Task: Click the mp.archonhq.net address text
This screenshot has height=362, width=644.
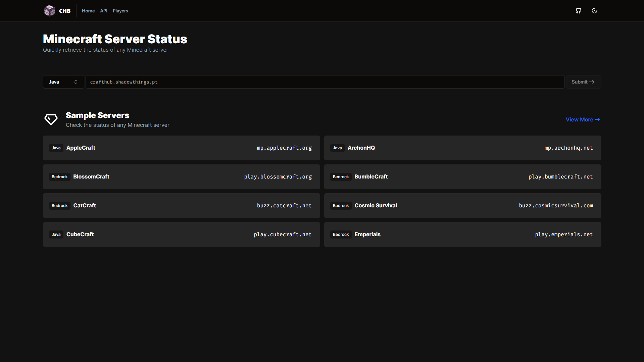Action: pyautogui.click(x=568, y=148)
